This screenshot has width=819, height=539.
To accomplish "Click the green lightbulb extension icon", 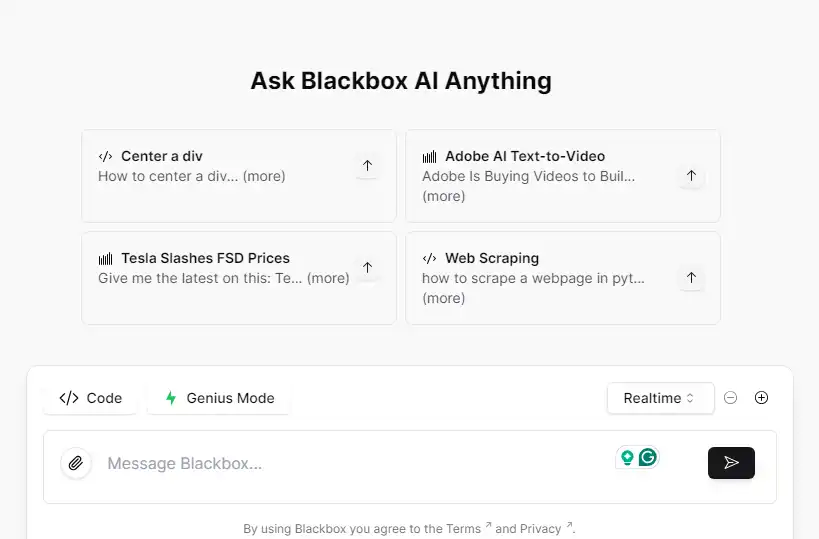I will [x=627, y=458].
